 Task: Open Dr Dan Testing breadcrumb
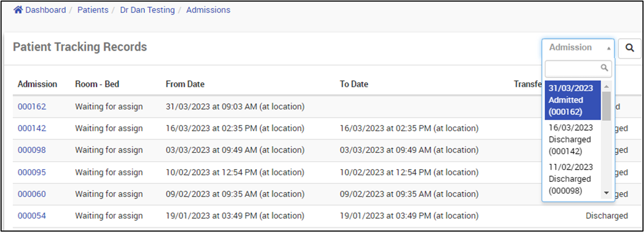(146, 10)
